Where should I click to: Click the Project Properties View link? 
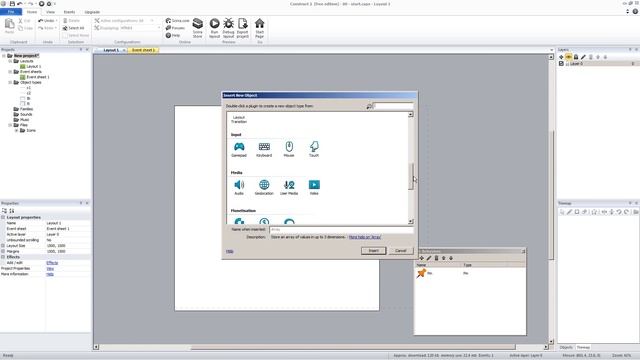point(50,269)
